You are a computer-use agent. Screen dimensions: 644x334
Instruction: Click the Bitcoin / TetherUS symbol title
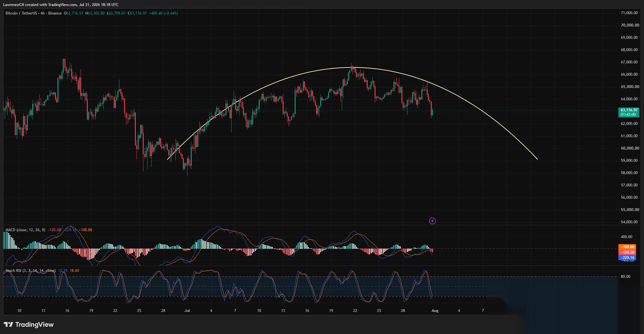21,13
